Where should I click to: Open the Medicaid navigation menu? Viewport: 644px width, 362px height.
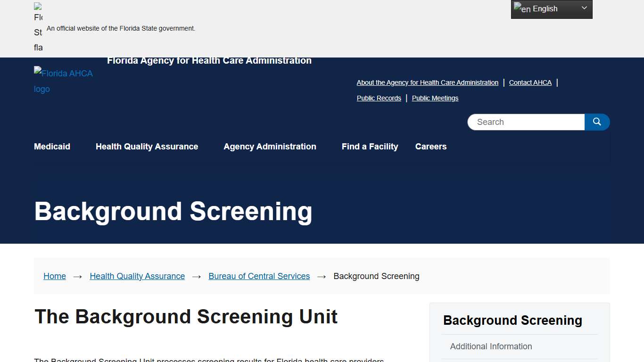click(x=52, y=147)
